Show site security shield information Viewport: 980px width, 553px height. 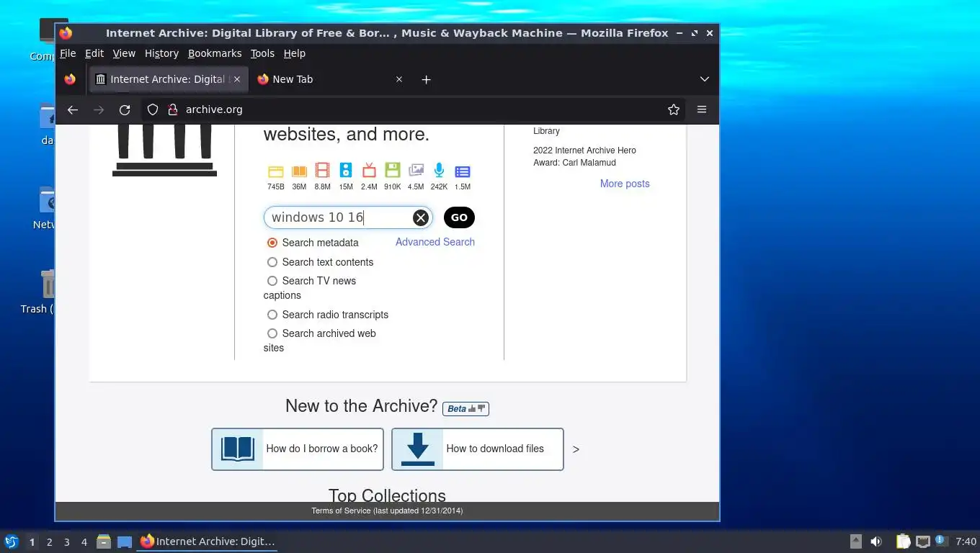(x=153, y=109)
